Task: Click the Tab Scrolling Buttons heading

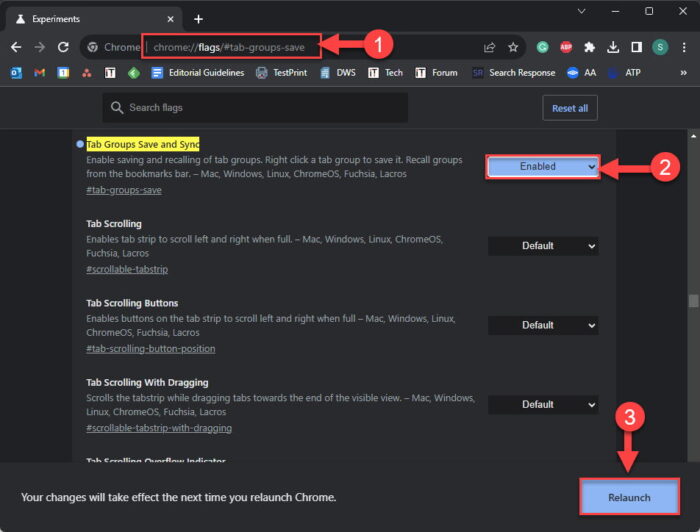Action: (132, 303)
